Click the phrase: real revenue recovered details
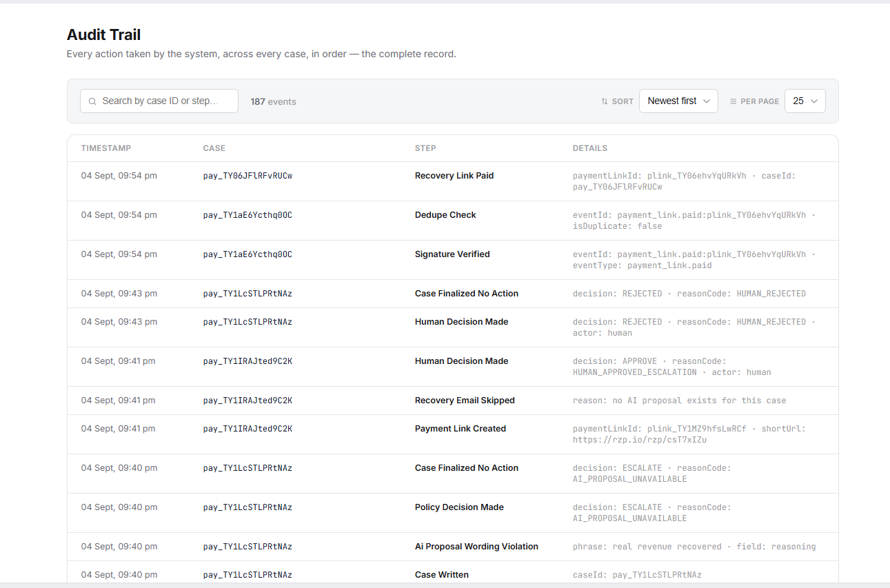The height and width of the screenshot is (588, 890). pos(694,547)
